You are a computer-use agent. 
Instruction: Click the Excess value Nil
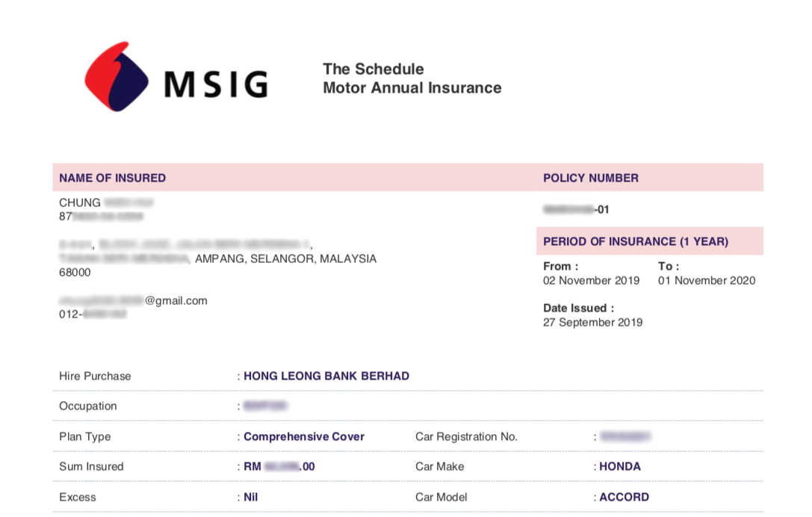[x=251, y=497]
